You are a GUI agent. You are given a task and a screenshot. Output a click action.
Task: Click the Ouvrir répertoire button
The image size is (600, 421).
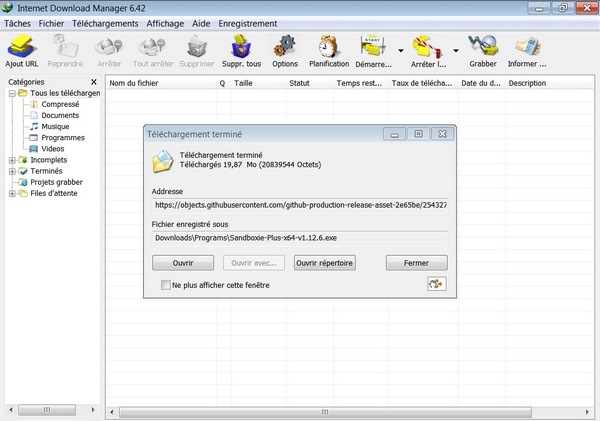324,263
